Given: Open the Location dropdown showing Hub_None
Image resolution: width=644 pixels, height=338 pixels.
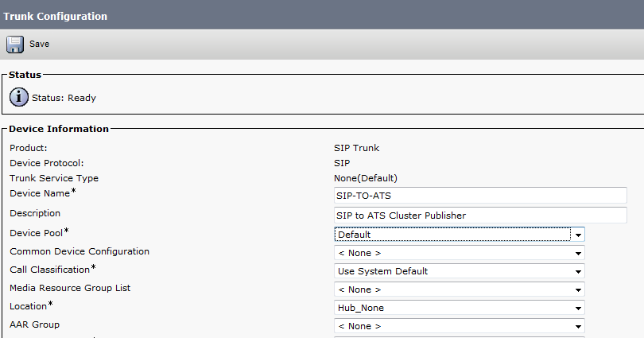Looking at the screenshot, I should [459, 308].
